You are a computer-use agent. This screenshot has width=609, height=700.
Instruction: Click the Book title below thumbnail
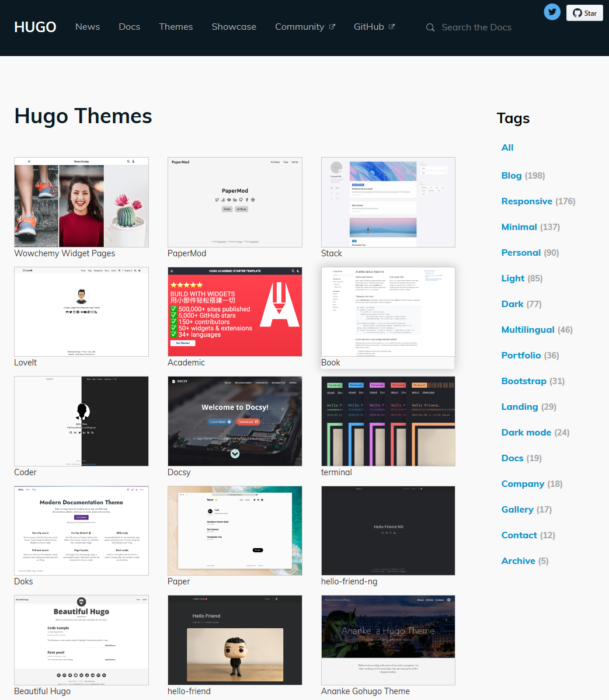pyautogui.click(x=330, y=363)
